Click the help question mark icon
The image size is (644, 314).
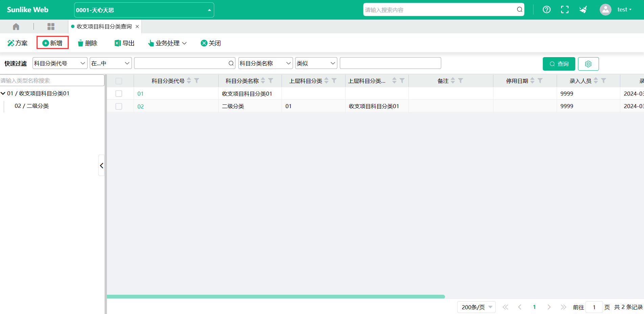(546, 10)
